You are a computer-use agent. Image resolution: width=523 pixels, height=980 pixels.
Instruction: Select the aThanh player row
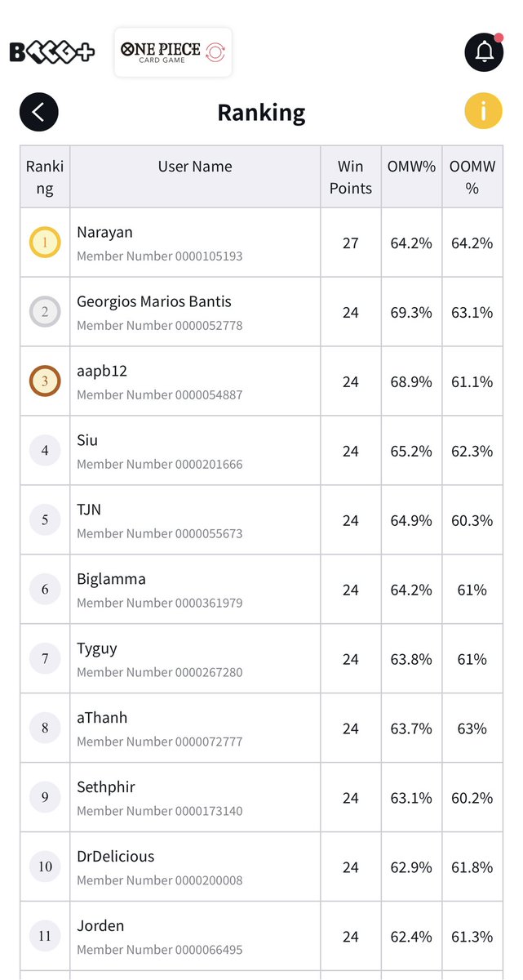pos(261,728)
